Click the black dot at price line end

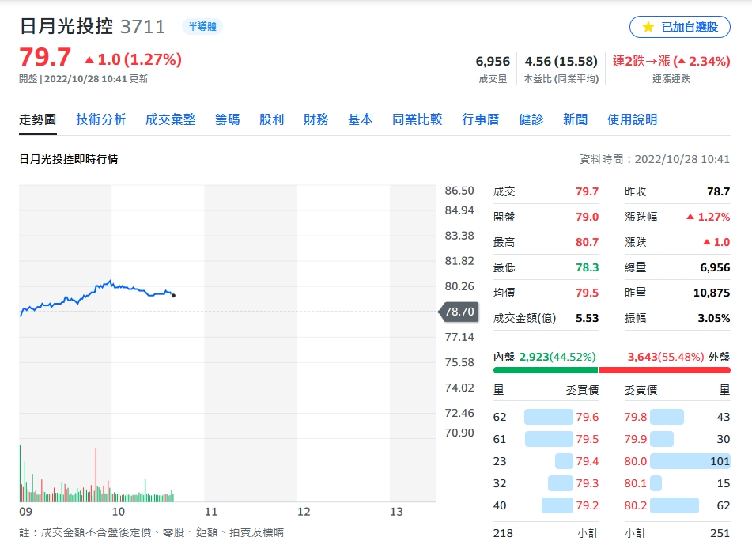(174, 296)
